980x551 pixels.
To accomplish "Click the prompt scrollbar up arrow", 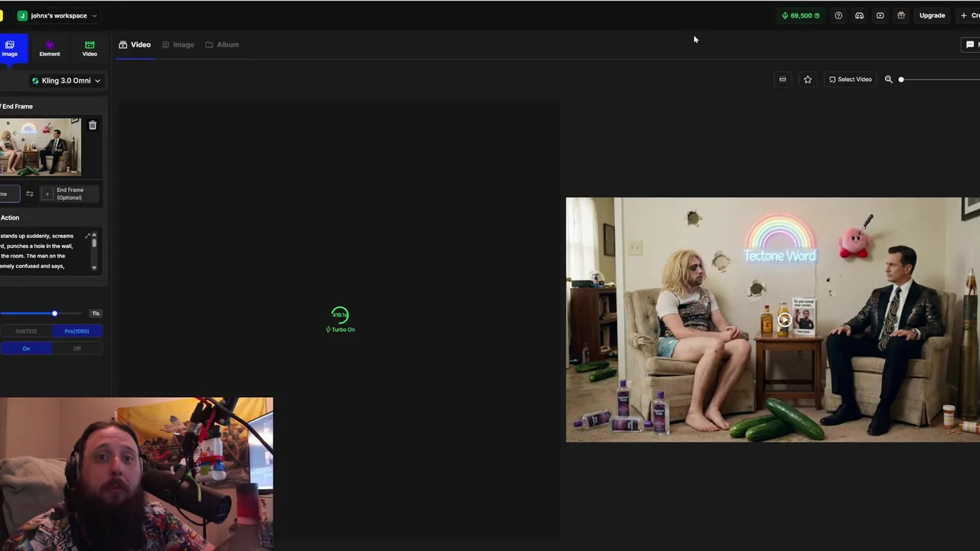I will click(x=94, y=235).
